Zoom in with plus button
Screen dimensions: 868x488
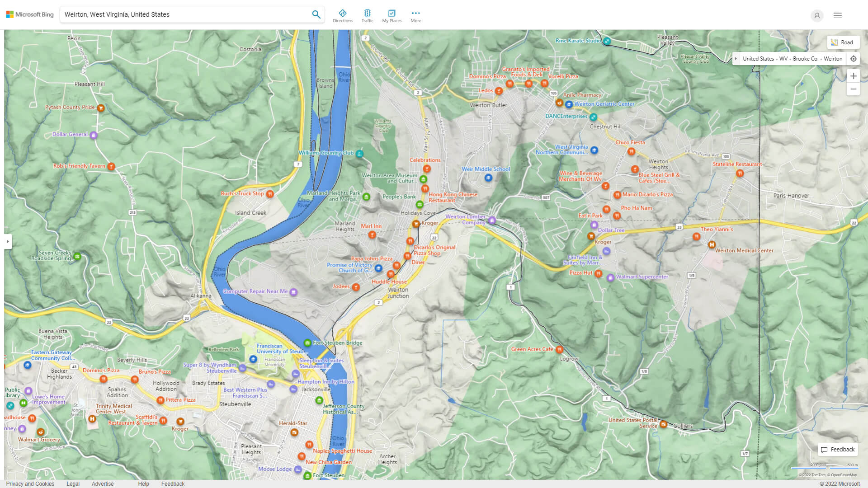853,76
